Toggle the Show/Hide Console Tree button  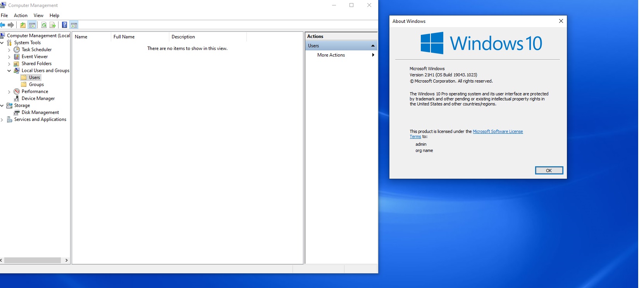32,25
